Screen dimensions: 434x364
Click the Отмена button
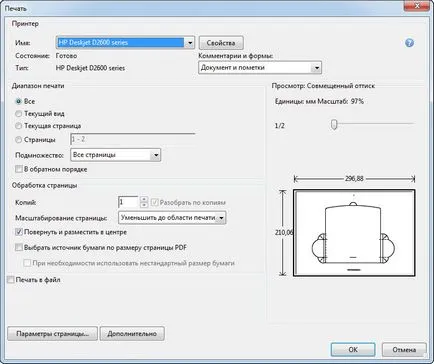point(404,350)
